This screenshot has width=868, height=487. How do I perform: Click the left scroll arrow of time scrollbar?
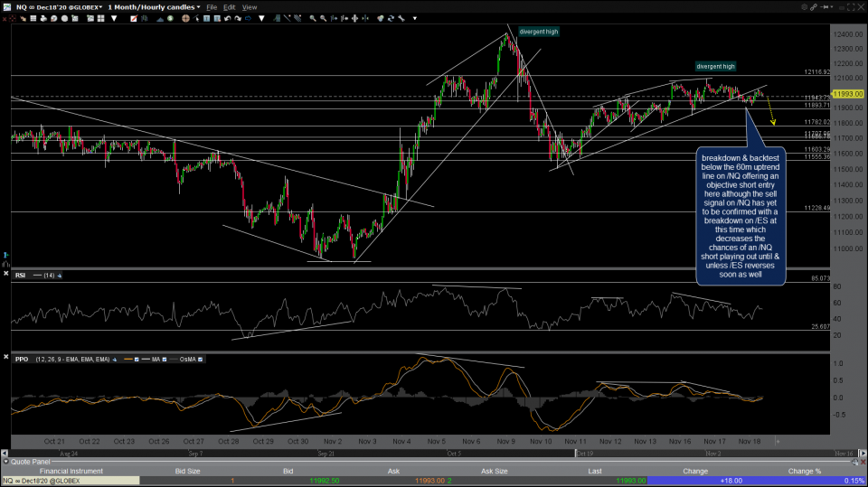[5, 454]
